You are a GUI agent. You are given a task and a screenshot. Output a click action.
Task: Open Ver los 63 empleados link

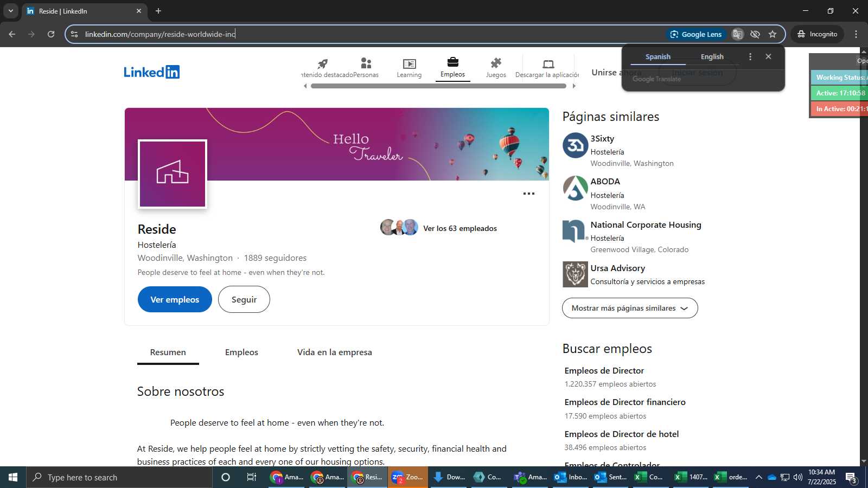460,228
